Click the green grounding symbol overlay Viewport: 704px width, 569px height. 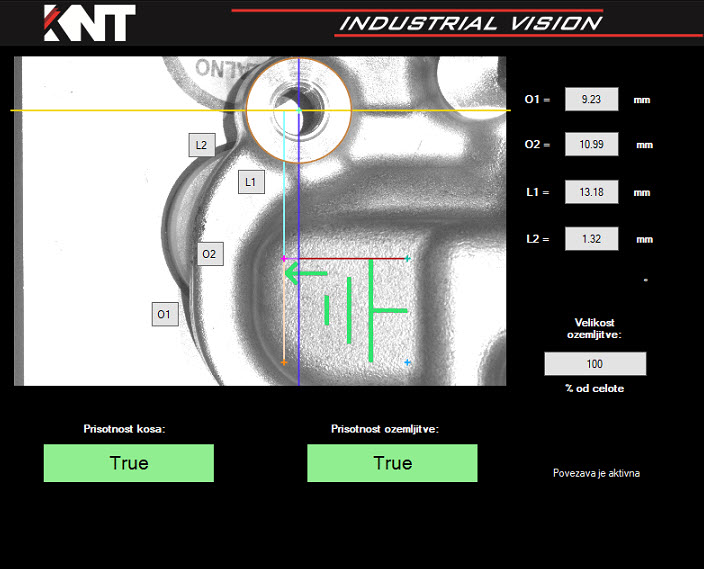point(367,310)
